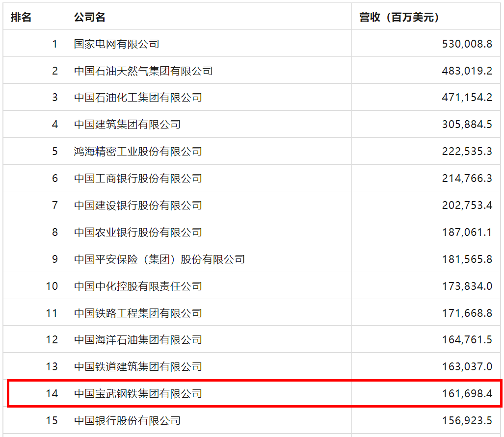Click 中国农业银行股份有限公司 name
Viewport: 504px width, 437px height.
(x=138, y=232)
